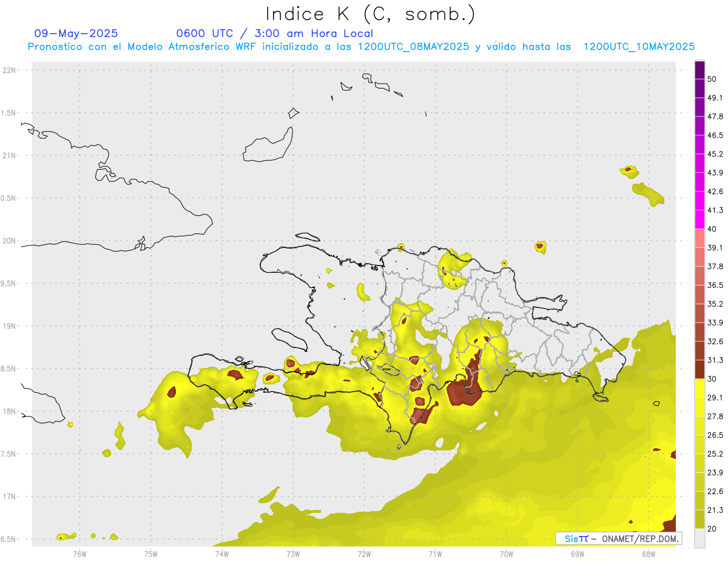Click the color bar label "41.3"

pyautogui.click(x=715, y=210)
